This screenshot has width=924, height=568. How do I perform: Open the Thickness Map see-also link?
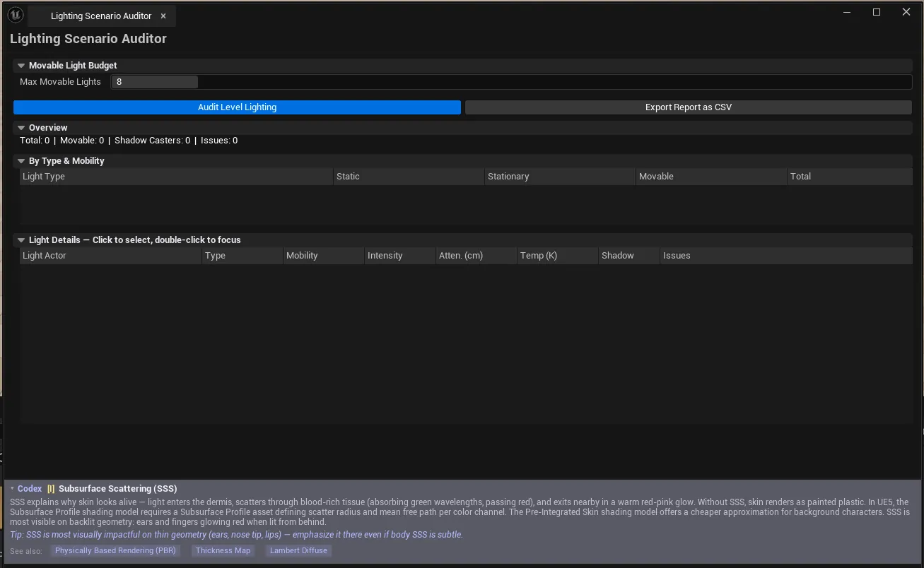point(223,550)
